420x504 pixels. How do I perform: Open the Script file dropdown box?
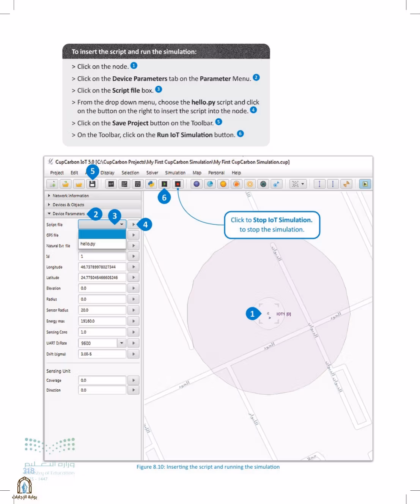pyautogui.click(x=102, y=224)
